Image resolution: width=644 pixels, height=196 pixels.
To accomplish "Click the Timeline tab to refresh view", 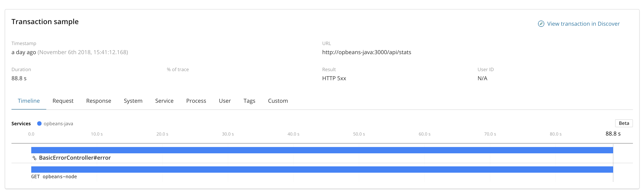I will click(x=28, y=101).
